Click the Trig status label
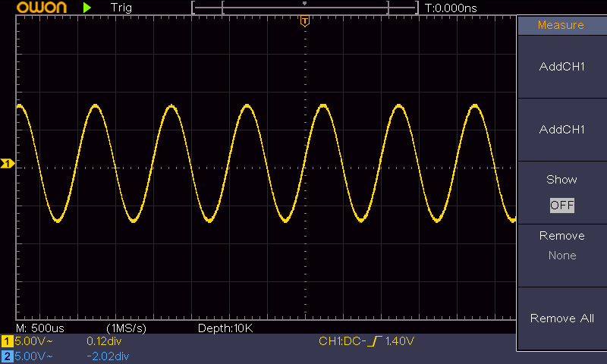 click(121, 8)
